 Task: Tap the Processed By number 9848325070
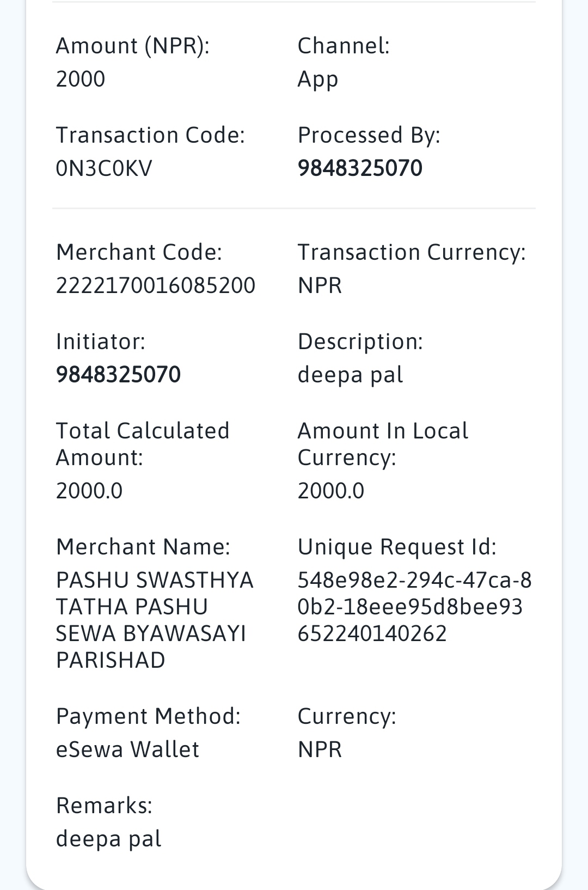(360, 168)
